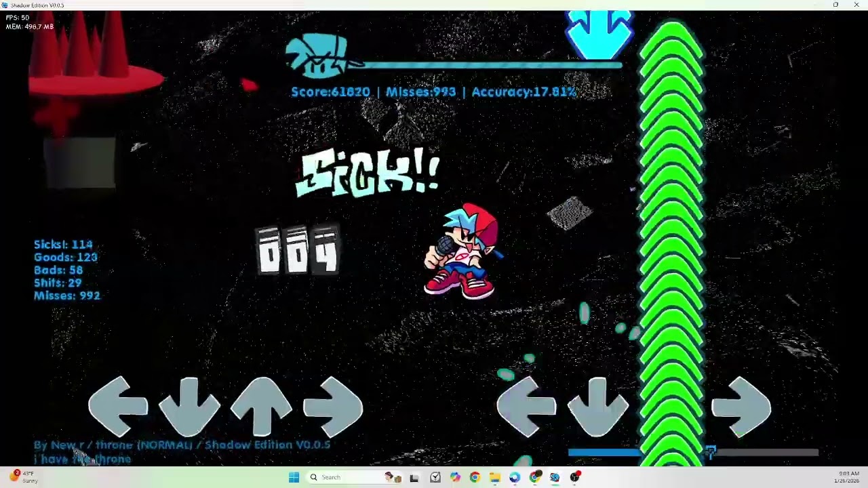Click the 'i have the throne' text
This screenshot has height=488, width=868.
point(82,459)
